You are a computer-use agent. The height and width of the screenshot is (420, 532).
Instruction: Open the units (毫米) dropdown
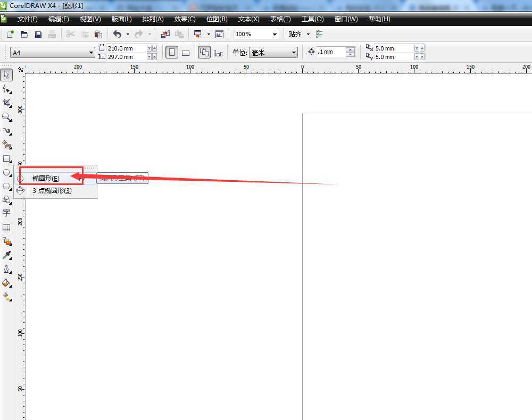tap(294, 53)
